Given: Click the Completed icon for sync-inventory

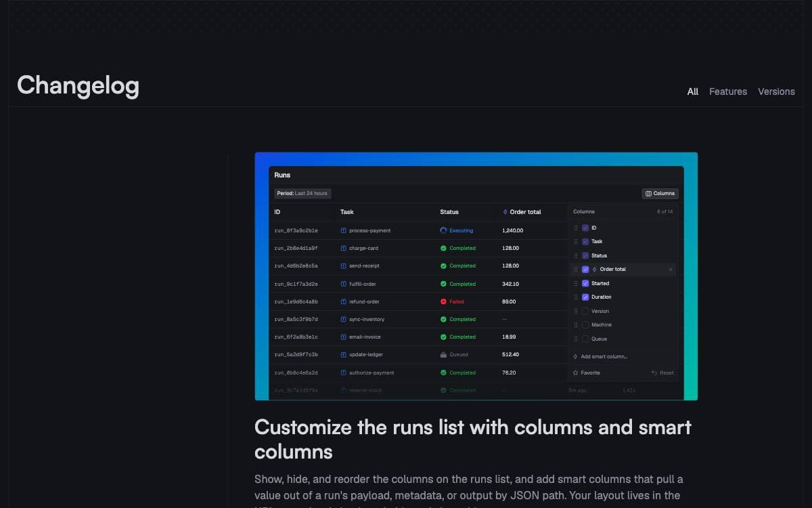Looking at the screenshot, I should point(443,319).
